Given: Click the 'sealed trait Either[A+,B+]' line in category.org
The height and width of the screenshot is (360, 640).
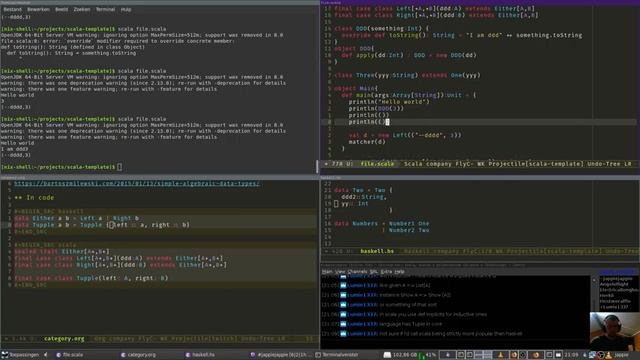Looking at the screenshot, I should tap(62, 251).
